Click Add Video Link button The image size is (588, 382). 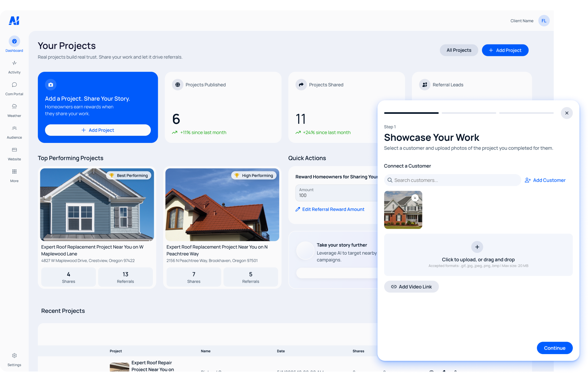click(411, 287)
